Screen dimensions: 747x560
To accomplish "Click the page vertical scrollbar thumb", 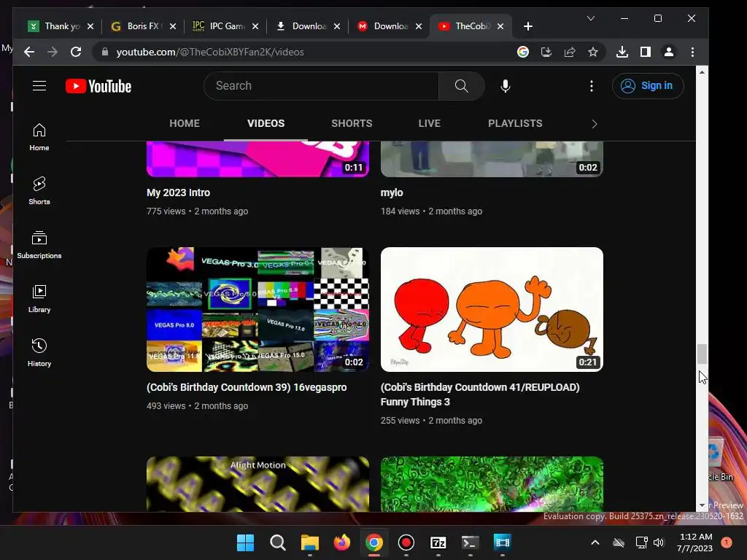I will [x=702, y=354].
